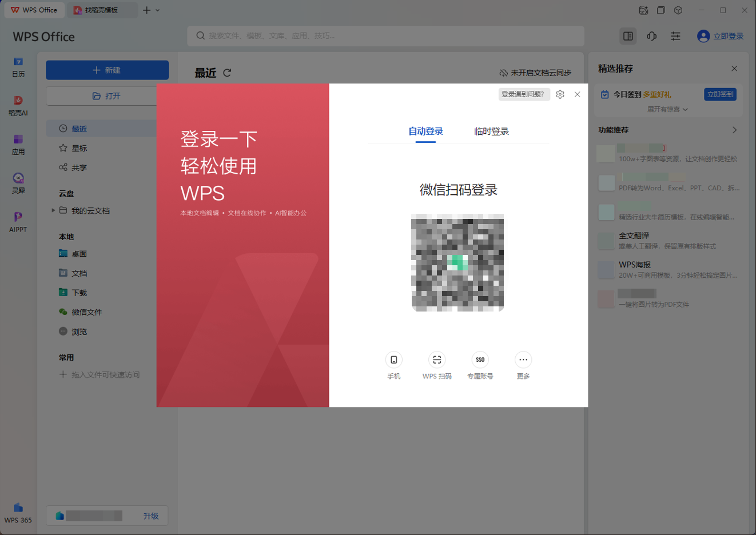Image resolution: width=756 pixels, height=535 pixels.
Task: Toggle the side panel layout icon
Action: click(628, 36)
